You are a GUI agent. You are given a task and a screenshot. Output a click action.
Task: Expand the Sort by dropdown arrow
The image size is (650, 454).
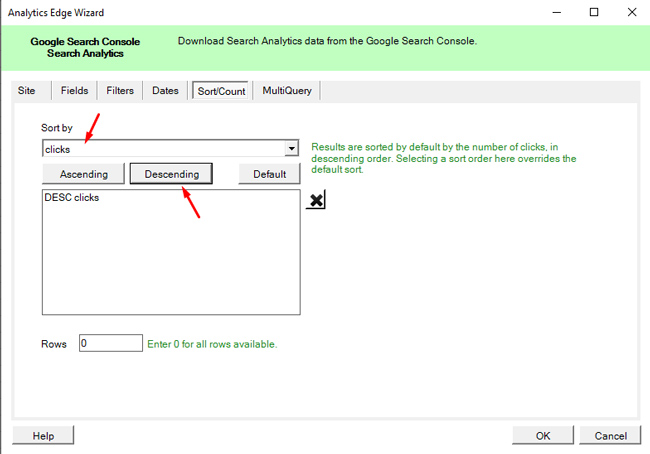(x=292, y=149)
